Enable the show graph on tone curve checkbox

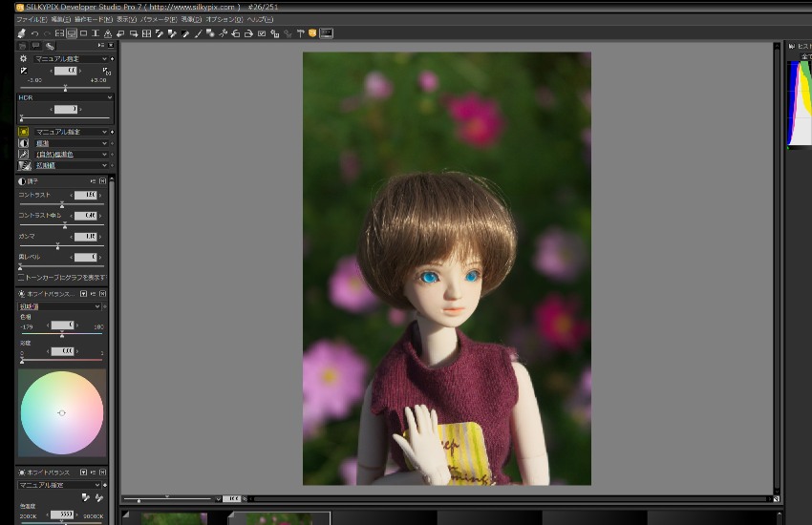click(x=21, y=277)
